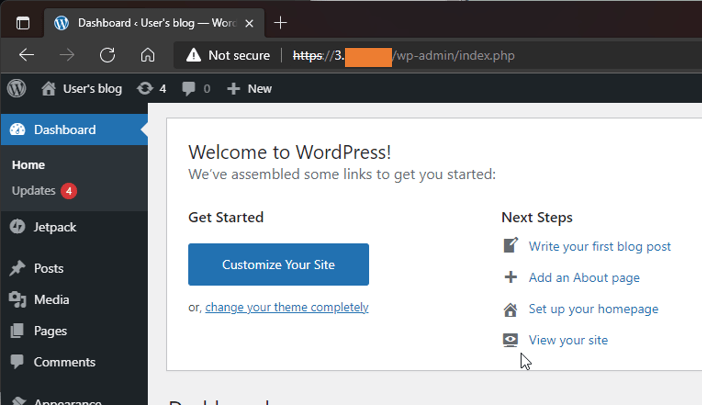Click the sidebar Comments bubble icon
Viewport: 702px width, 405px height.
pyautogui.click(x=17, y=361)
